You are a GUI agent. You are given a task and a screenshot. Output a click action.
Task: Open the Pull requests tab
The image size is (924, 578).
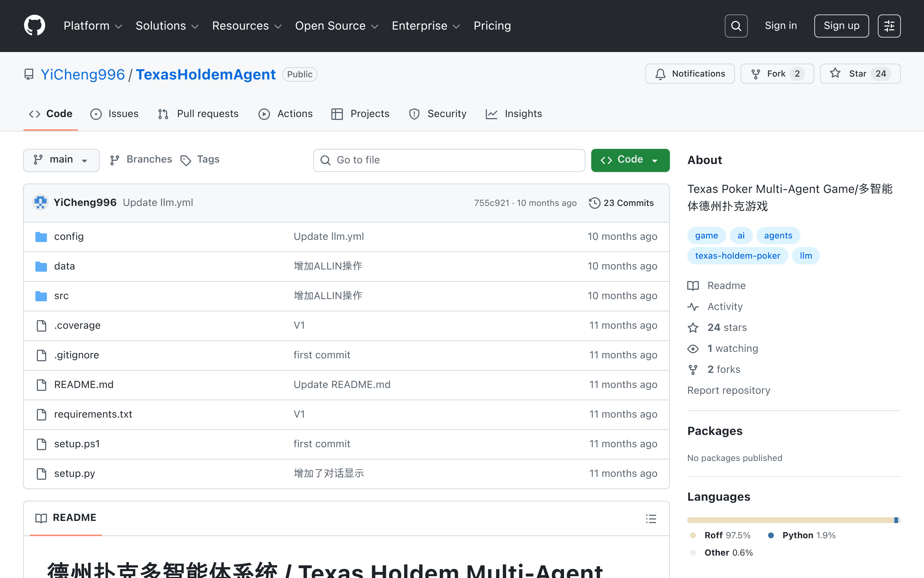[x=198, y=113]
